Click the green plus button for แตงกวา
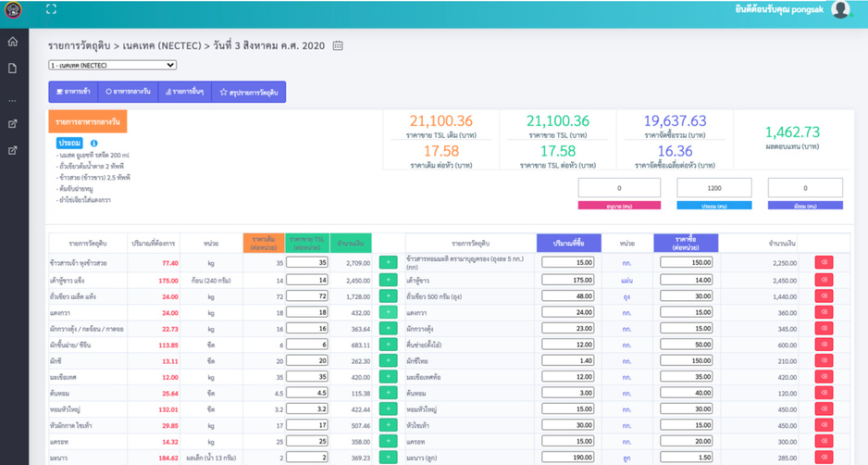This screenshot has height=465, width=868. pyautogui.click(x=388, y=312)
